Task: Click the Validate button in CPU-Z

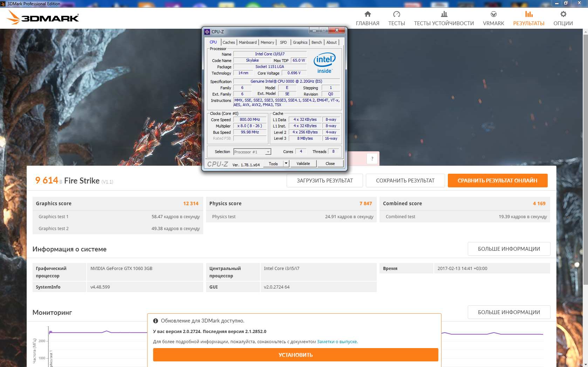Action: (303, 164)
